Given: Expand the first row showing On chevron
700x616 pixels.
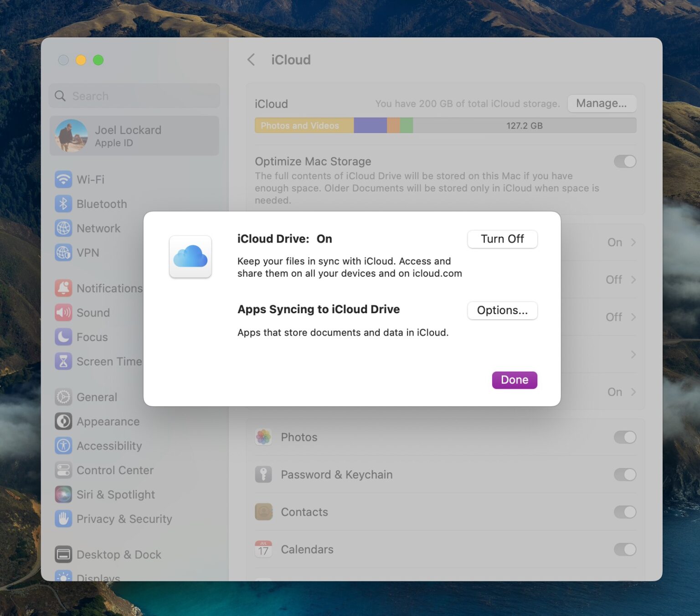Looking at the screenshot, I should (x=633, y=242).
